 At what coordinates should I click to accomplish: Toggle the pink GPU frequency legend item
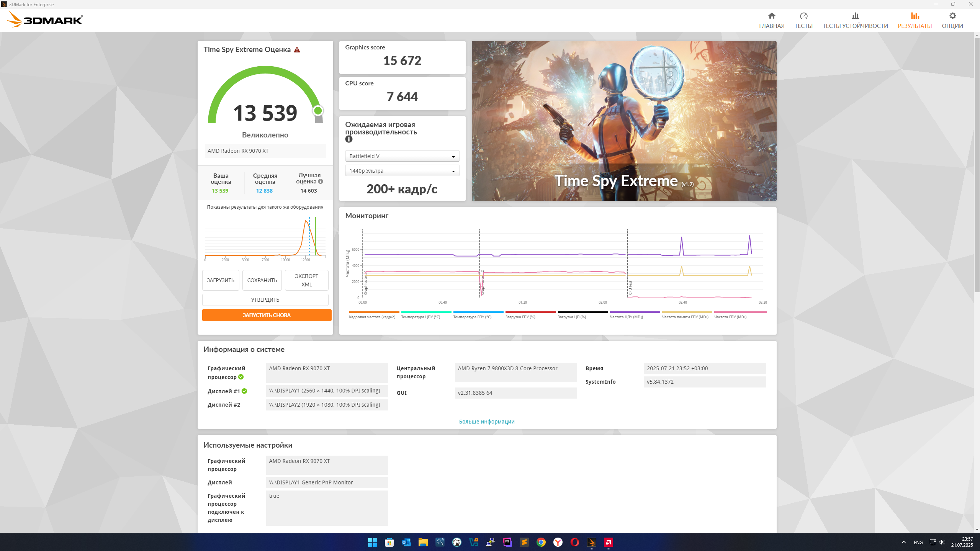(x=740, y=314)
